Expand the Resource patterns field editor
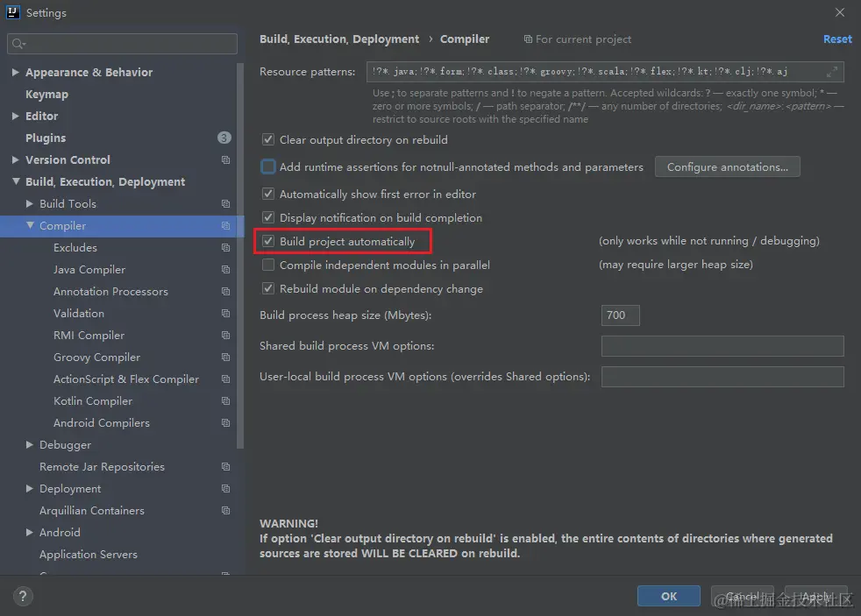 click(x=832, y=71)
